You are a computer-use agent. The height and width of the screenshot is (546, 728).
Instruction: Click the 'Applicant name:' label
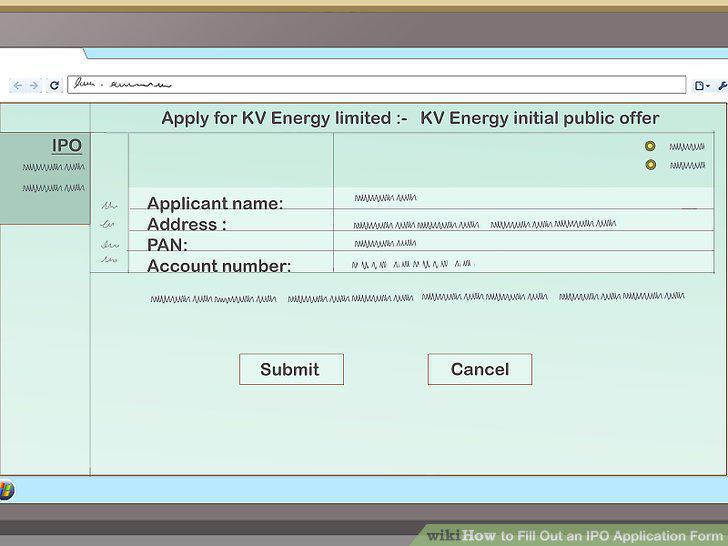215,203
